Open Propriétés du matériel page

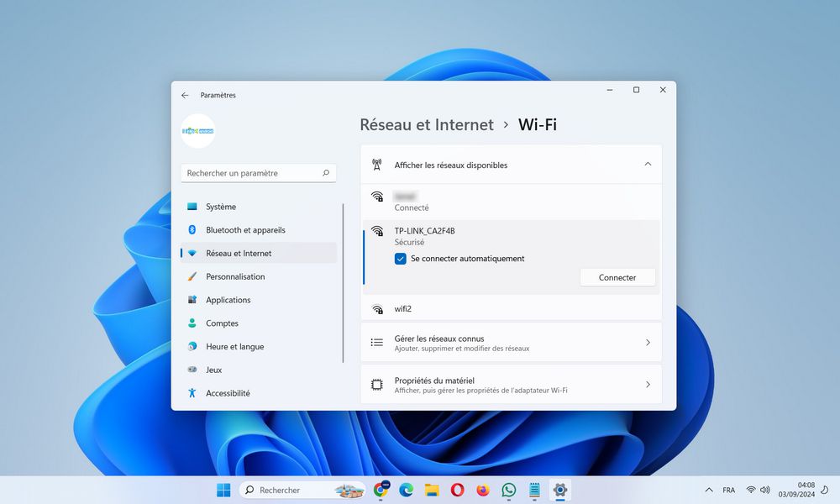(511, 385)
